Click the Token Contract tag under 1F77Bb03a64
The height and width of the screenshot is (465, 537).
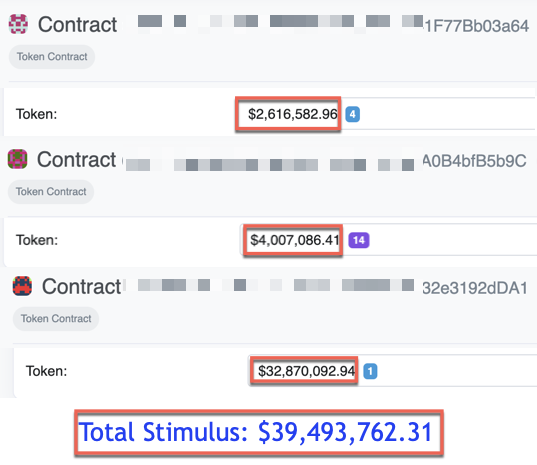click(52, 56)
